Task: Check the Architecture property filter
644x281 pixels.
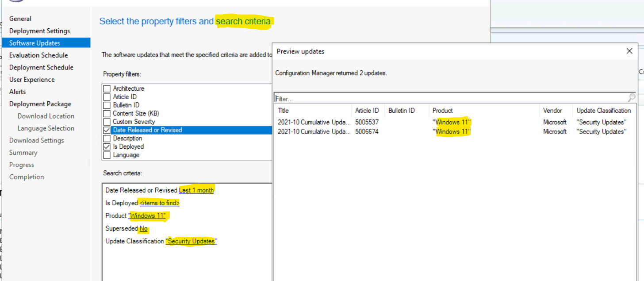Action: tap(107, 89)
